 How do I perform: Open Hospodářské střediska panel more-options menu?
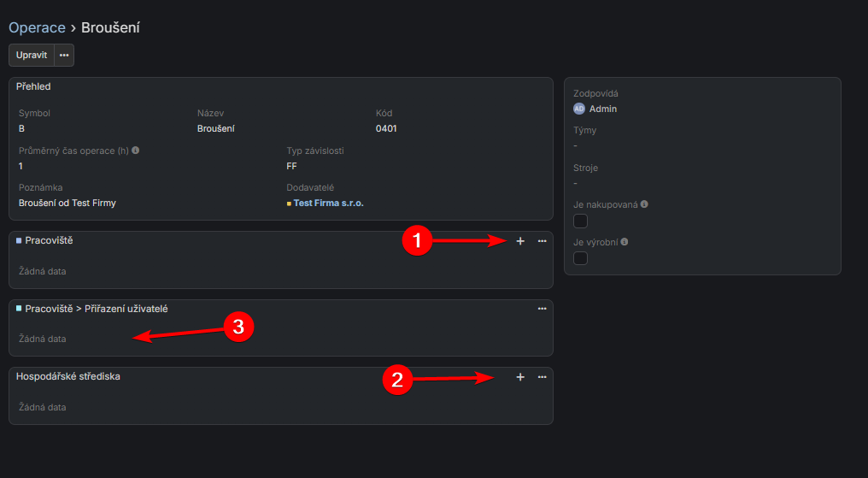click(x=542, y=377)
